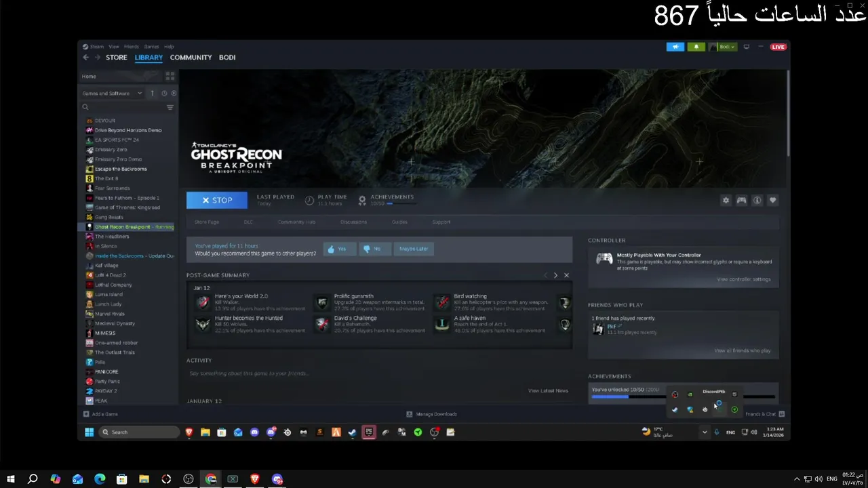Select EA SPORTS FC 24 in library
Image resolution: width=868 pixels, height=488 pixels.
117,140
